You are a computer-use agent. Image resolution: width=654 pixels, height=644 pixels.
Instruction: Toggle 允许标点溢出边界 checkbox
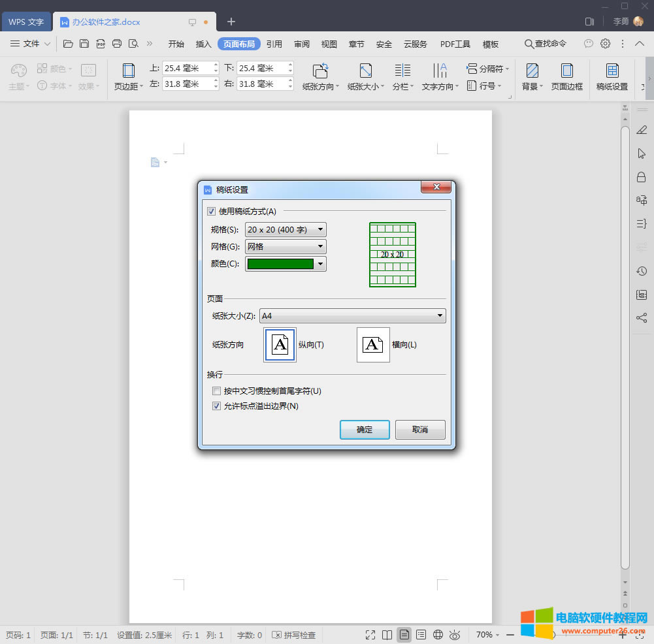[217, 406]
